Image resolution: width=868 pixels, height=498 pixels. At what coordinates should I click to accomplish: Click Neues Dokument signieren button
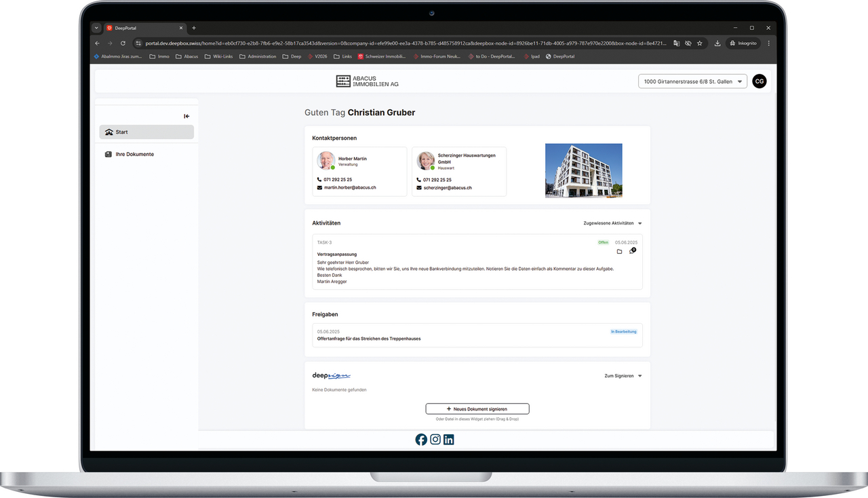(477, 409)
